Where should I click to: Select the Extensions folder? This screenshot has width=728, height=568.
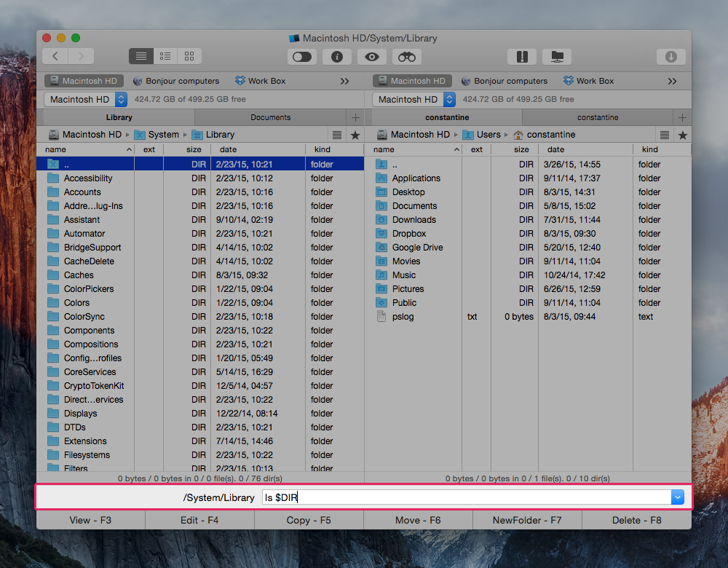(x=201, y=441)
